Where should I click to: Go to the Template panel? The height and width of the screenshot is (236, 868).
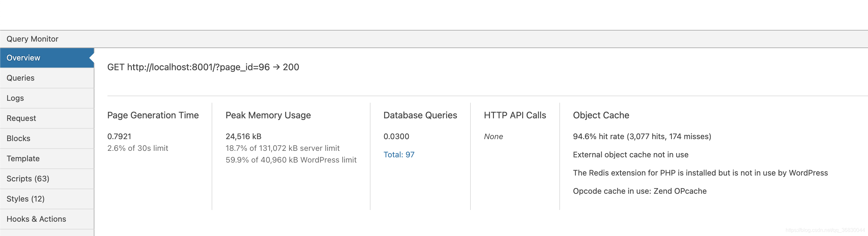(x=23, y=159)
